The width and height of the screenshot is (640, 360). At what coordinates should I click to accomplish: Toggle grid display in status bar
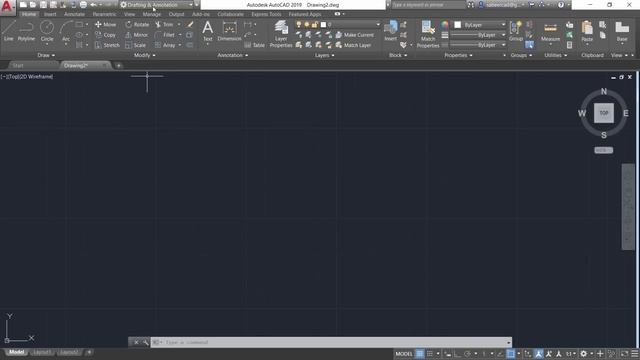[420, 353]
